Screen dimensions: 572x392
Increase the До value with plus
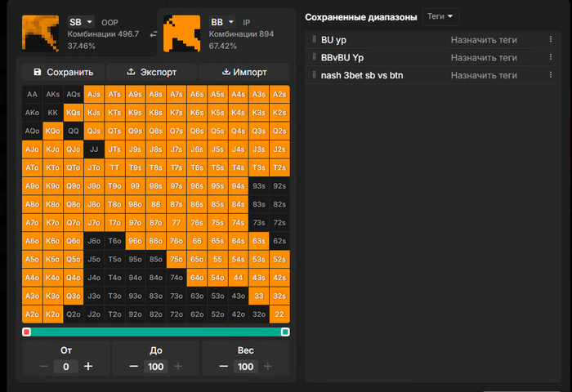point(178,367)
